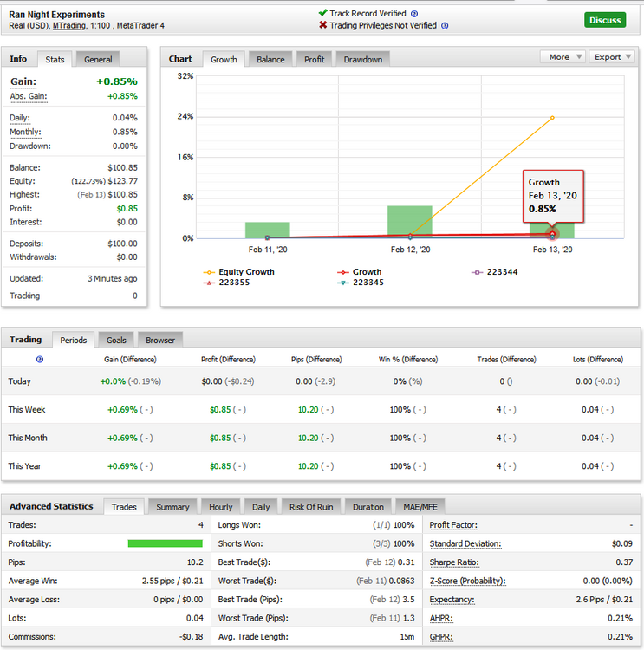The image size is (644, 650).
Task: Click the help icon in Periods table header
Action: [x=40, y=360]
